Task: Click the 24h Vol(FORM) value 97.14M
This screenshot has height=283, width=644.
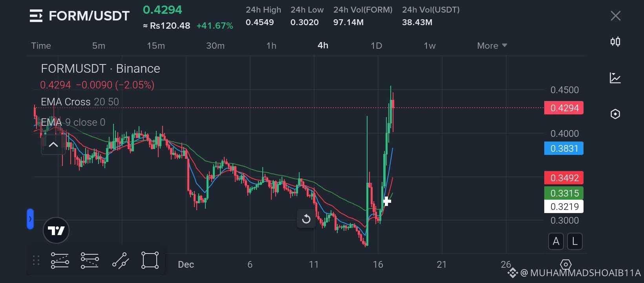Action: [x=348, y=22]
